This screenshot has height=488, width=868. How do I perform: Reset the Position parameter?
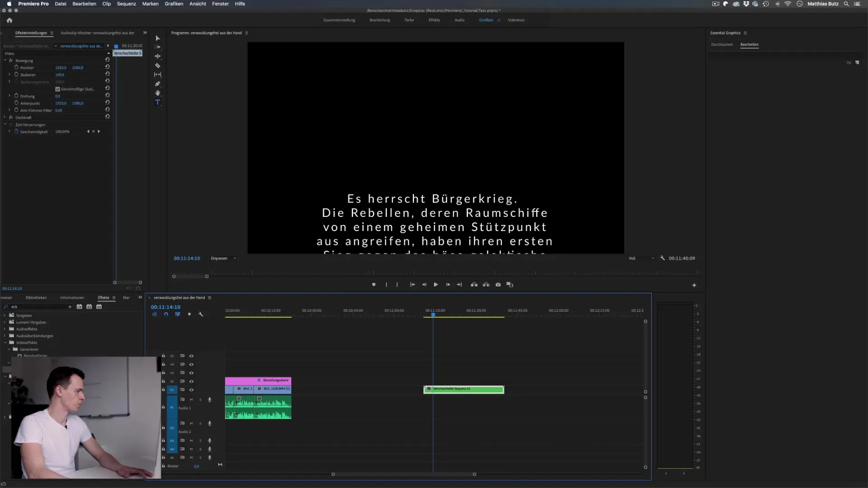[107, 67]
